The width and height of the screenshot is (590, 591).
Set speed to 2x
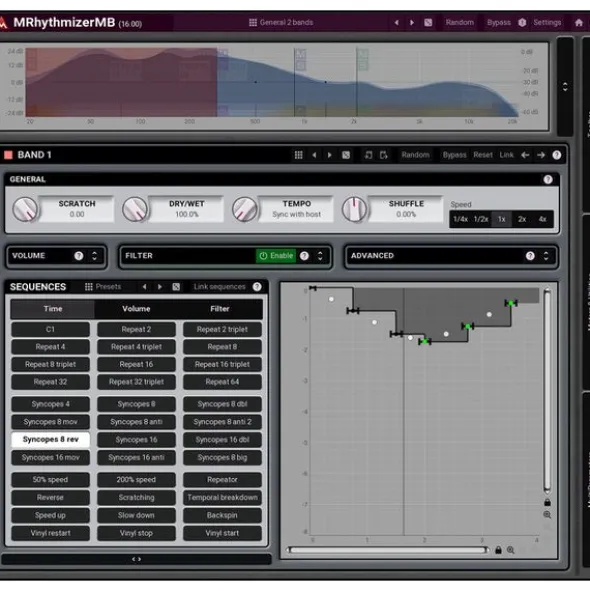pos(522,219)
